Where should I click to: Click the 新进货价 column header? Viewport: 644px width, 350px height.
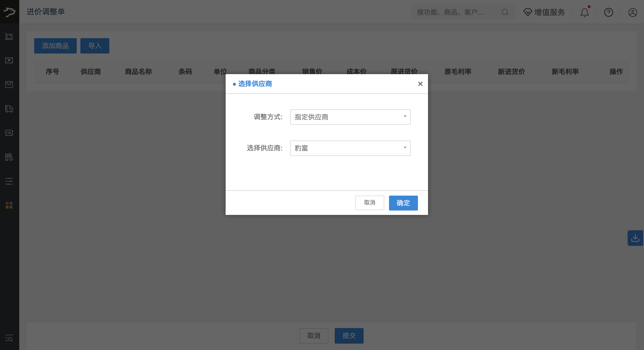(511, 72)
